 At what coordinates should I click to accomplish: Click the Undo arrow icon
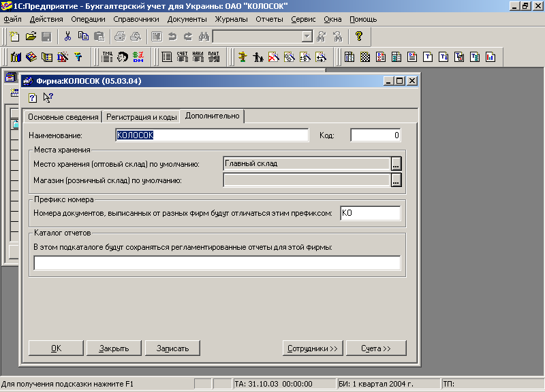point(172,37)
